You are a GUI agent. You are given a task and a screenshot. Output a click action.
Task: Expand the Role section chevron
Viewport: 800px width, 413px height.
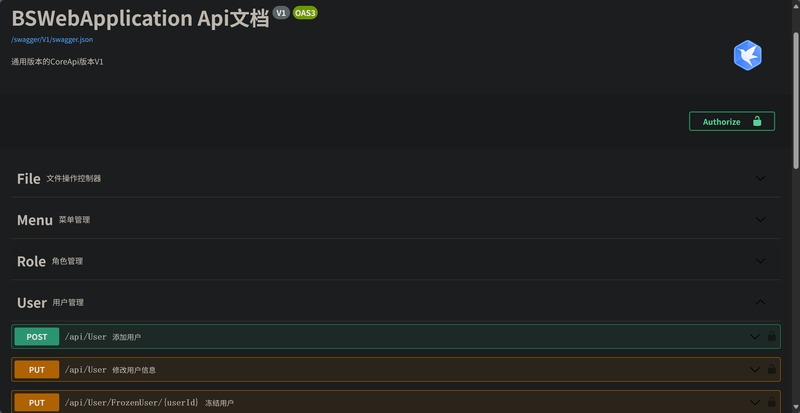[760, 261]
